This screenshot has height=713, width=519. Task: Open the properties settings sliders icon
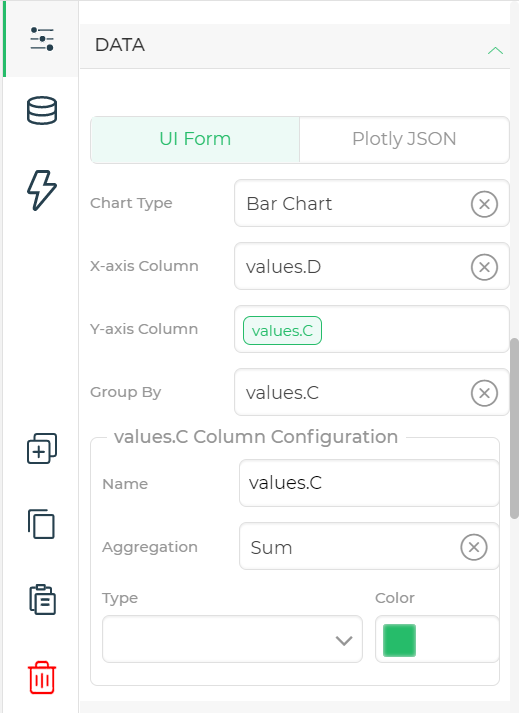[x=42, y=39]
